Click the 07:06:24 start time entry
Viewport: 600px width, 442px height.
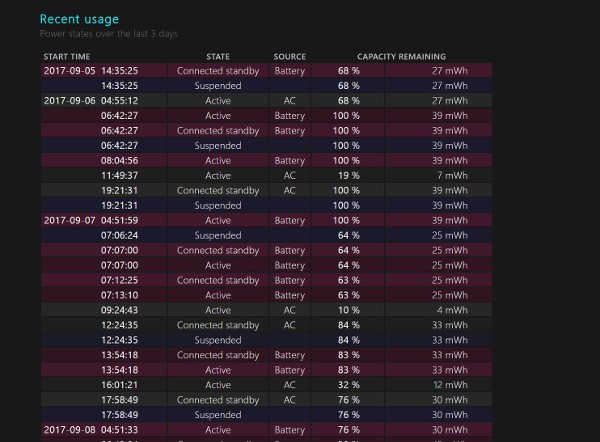[119, 236]
